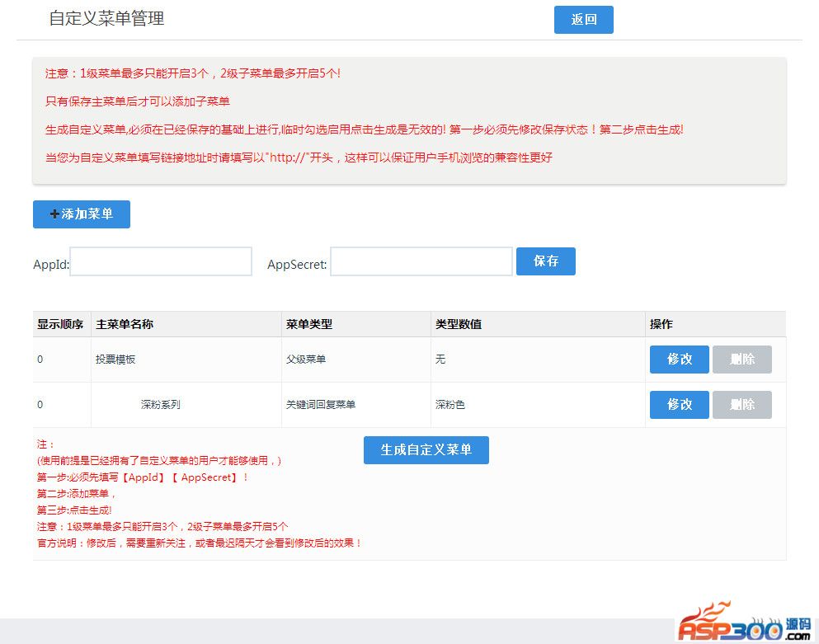Screen dimensions: 819x644
Task: Click the note line 第二步:添加菜单
Action: [x=76, y=494]
